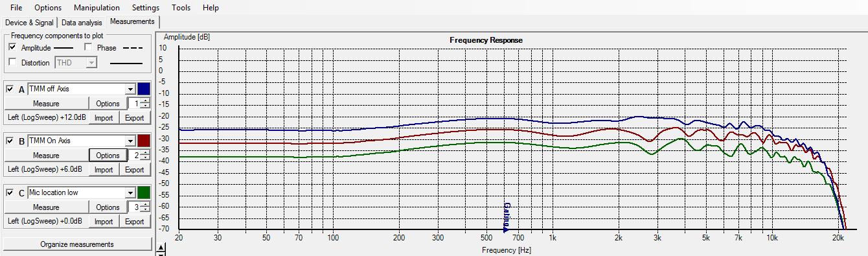Enable the Distortion checkbox
This screenshot has width=868, height=256.
12,63
